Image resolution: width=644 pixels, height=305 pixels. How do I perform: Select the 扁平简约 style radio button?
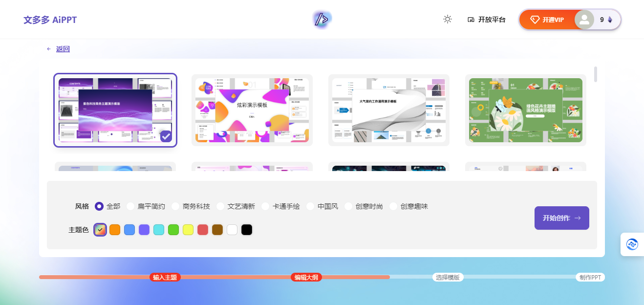130,206
